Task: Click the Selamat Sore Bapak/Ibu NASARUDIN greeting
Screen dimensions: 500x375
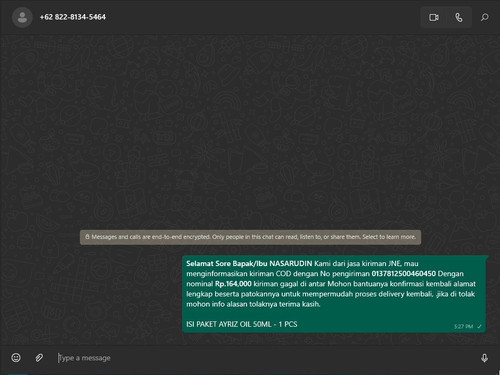Action: click(x=249, y=264)
